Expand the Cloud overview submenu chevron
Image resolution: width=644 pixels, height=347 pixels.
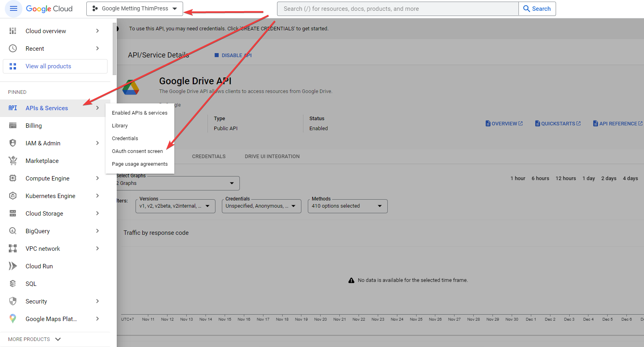tap(97, 31)
